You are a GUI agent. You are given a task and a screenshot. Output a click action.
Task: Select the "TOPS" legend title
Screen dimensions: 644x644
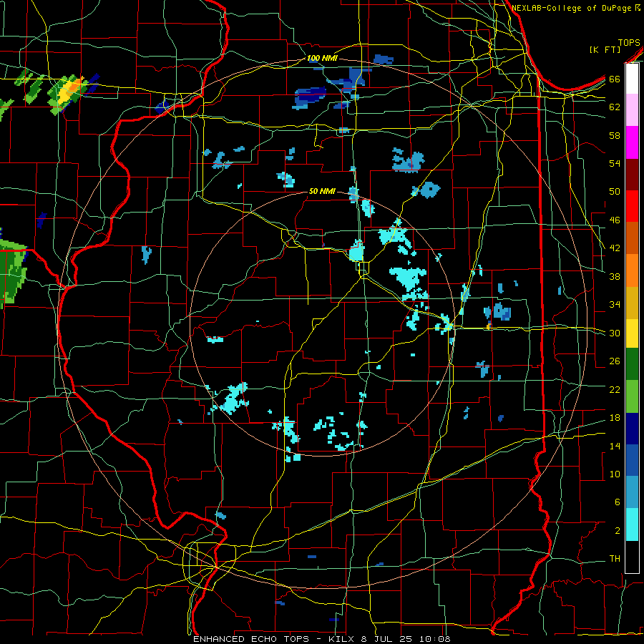629,43
